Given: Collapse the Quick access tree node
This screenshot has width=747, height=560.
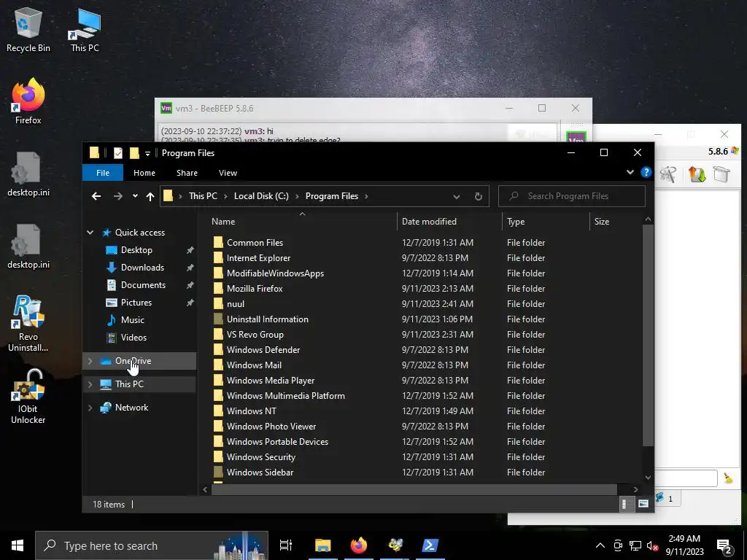Looking at the screenshot, I should click(x=90, y=233).
